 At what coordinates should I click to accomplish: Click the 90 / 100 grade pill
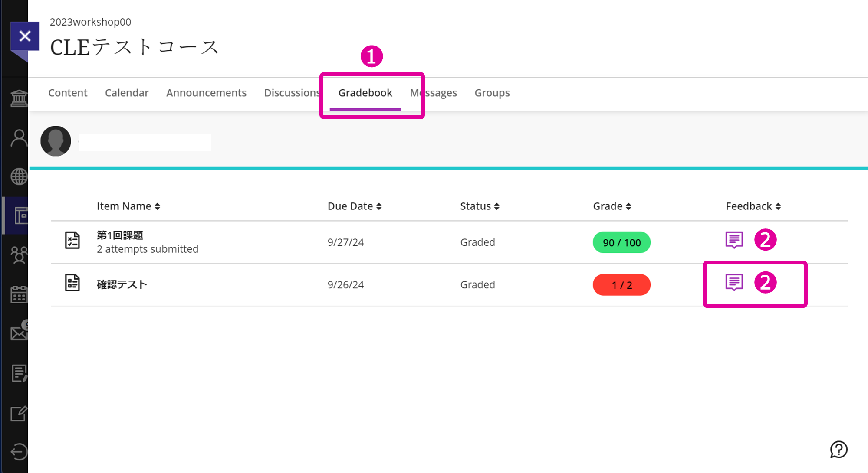click(x=621, y=242)
